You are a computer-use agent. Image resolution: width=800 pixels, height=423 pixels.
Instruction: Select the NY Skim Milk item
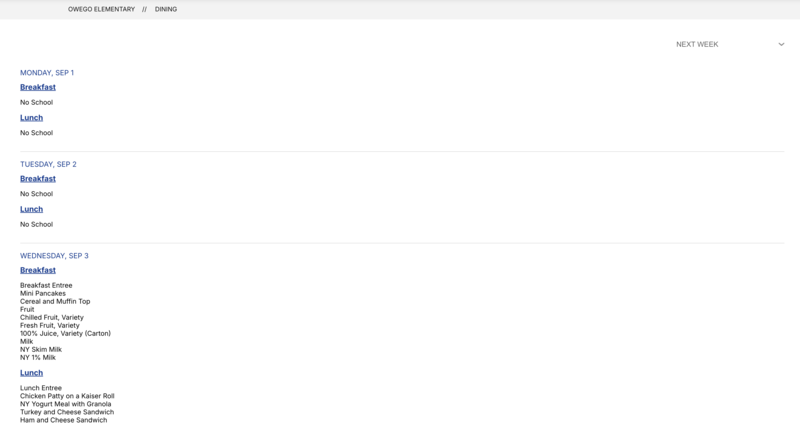[41, 349]
